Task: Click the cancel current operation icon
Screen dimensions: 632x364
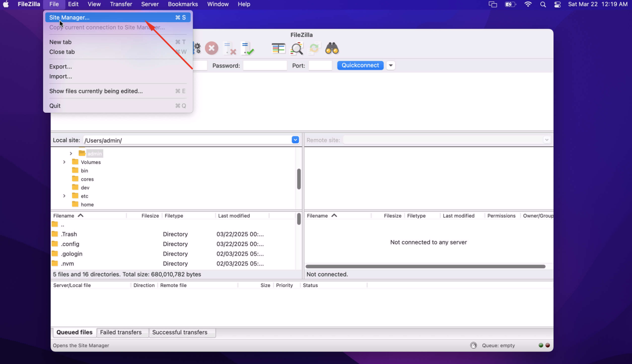Action: pyautogui.click(x=212, y=48)
